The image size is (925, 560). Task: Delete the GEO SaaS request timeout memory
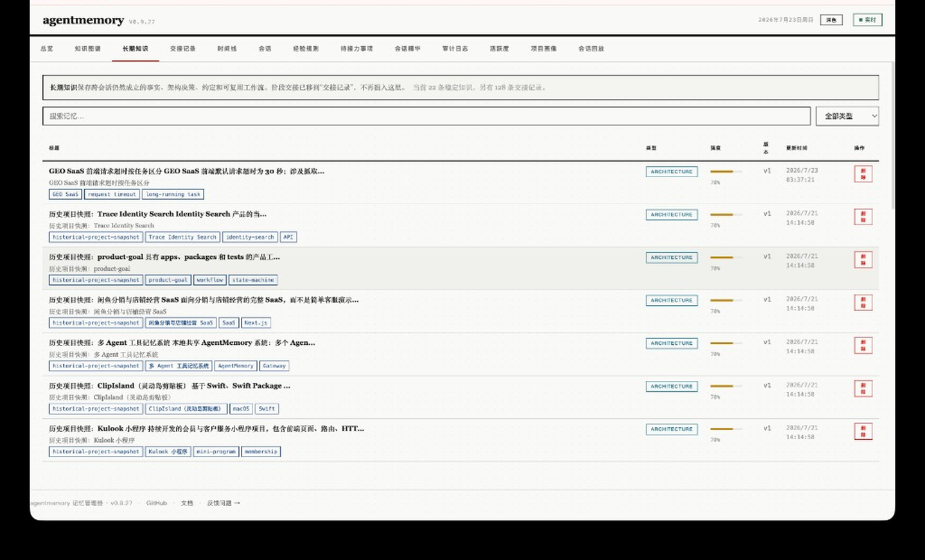(863, 174)
